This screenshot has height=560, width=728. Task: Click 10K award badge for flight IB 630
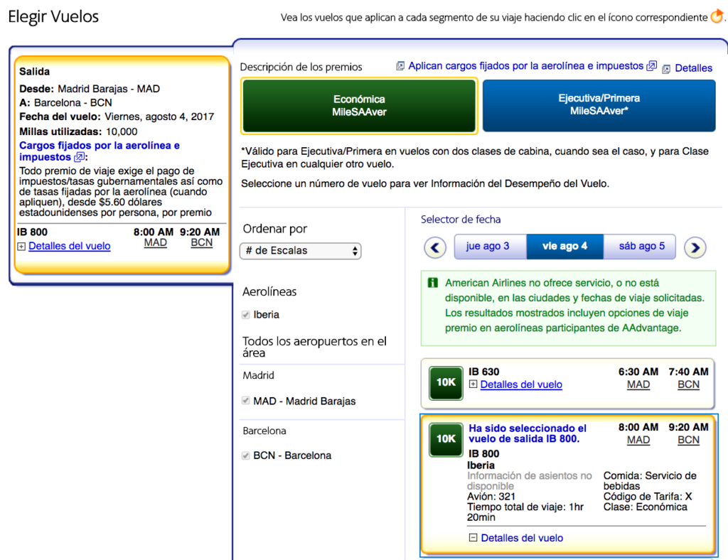(446, 383)
